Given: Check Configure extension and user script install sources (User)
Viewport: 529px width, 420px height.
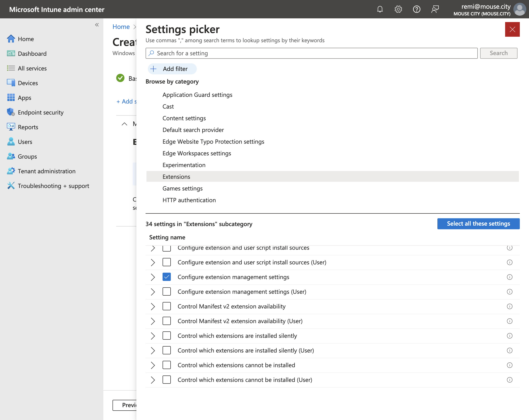Looking at the screenshot, I should tap(167, 262).
